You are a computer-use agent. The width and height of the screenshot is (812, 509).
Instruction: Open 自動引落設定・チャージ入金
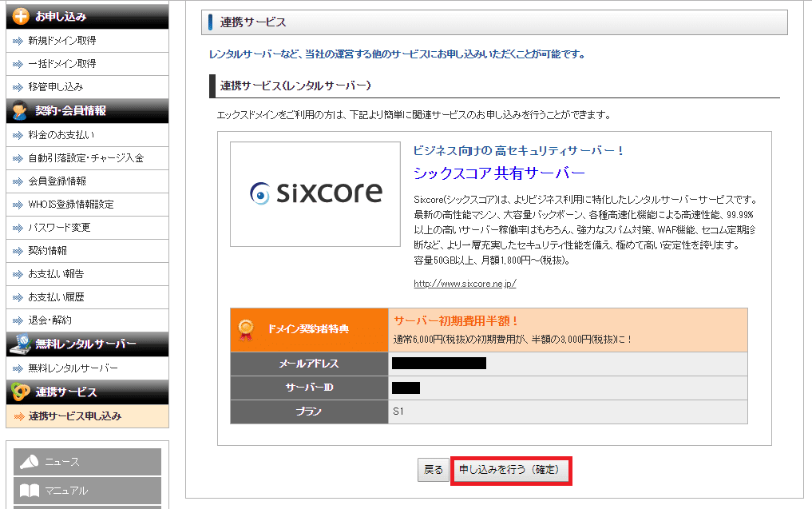[x=87, y=158]
